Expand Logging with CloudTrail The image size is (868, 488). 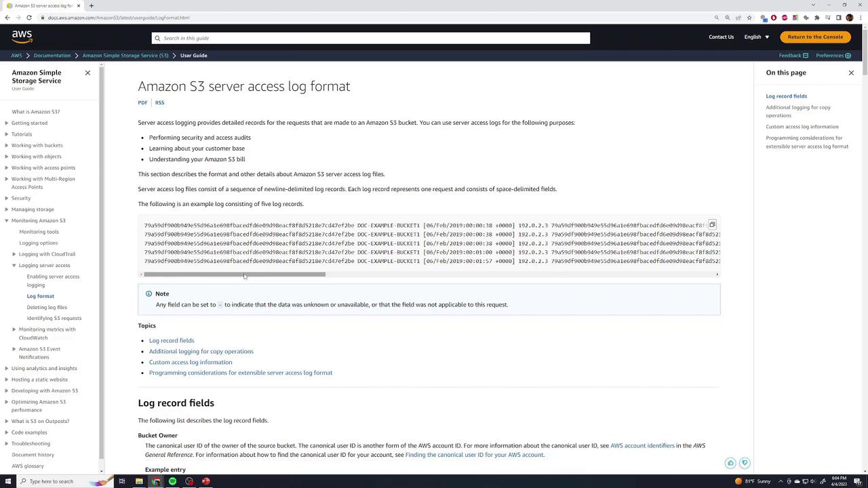click(x=14, y=254)
